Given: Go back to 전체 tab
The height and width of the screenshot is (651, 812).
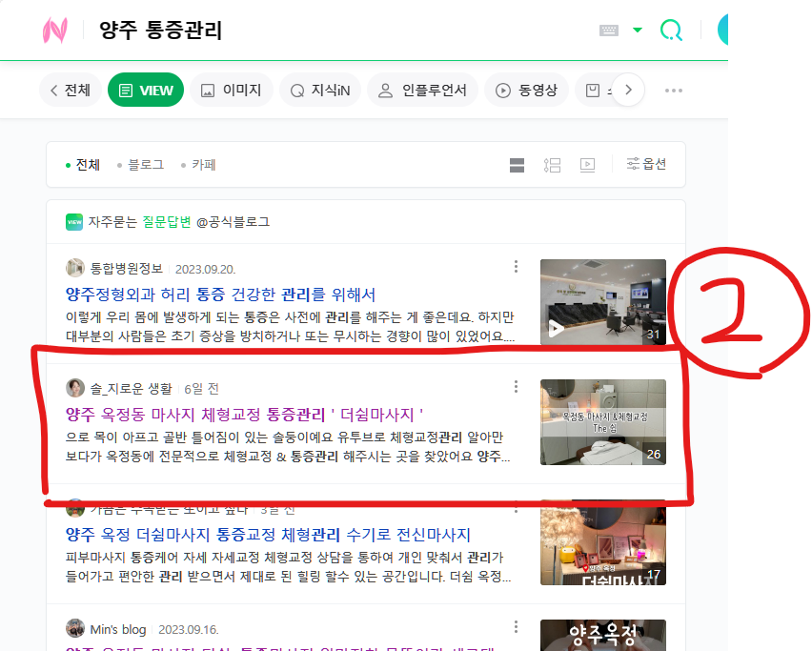Looking at the screenshot, I should tap(71, 91).
